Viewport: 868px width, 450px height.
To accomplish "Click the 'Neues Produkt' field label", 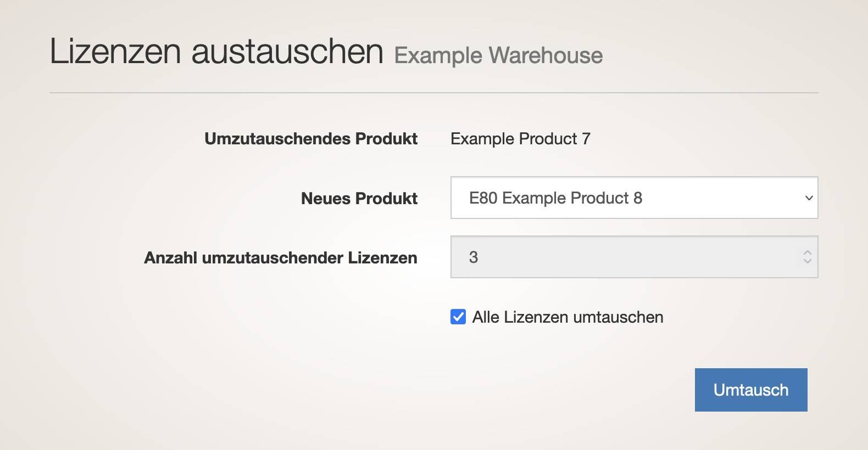I will pyautogui.click(x=359, y=198).
